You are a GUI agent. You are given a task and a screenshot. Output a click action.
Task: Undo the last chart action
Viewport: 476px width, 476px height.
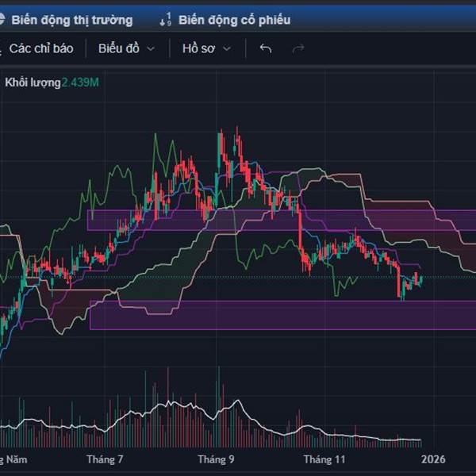[x=266, y=48]
